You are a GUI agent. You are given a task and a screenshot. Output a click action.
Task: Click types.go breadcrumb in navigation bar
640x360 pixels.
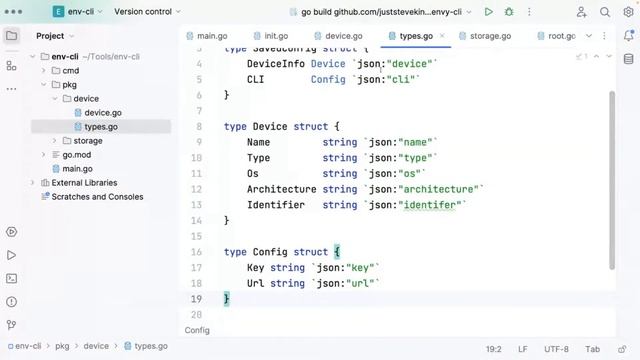click(x=146, y=346)
